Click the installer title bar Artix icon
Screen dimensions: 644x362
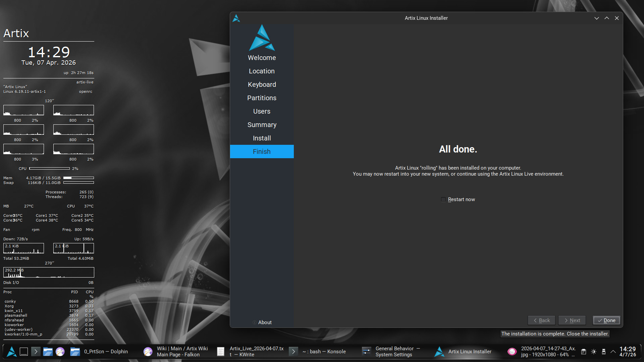click(236, 18)
